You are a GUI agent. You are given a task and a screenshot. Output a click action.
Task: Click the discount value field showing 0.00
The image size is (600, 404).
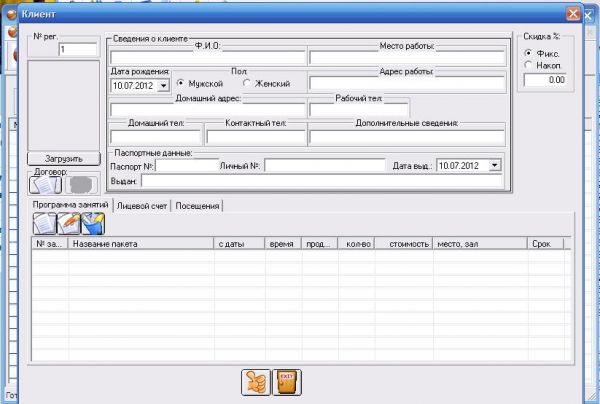(x=545, y=80)
